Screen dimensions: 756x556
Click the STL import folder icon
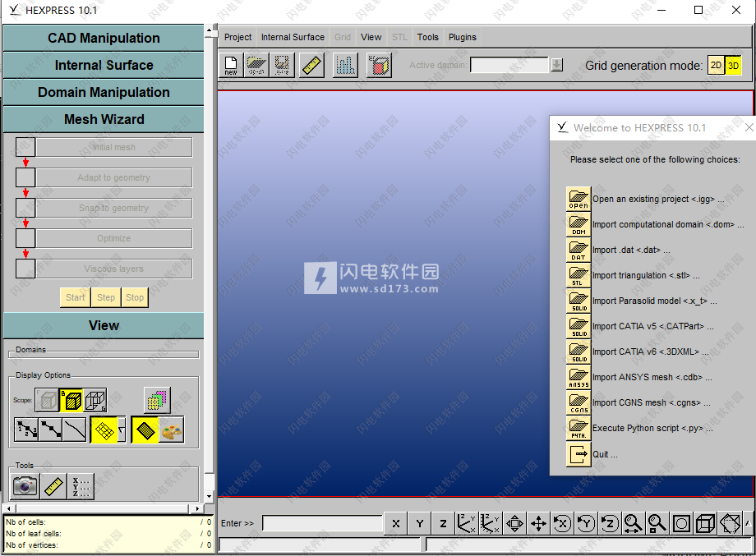579,275
